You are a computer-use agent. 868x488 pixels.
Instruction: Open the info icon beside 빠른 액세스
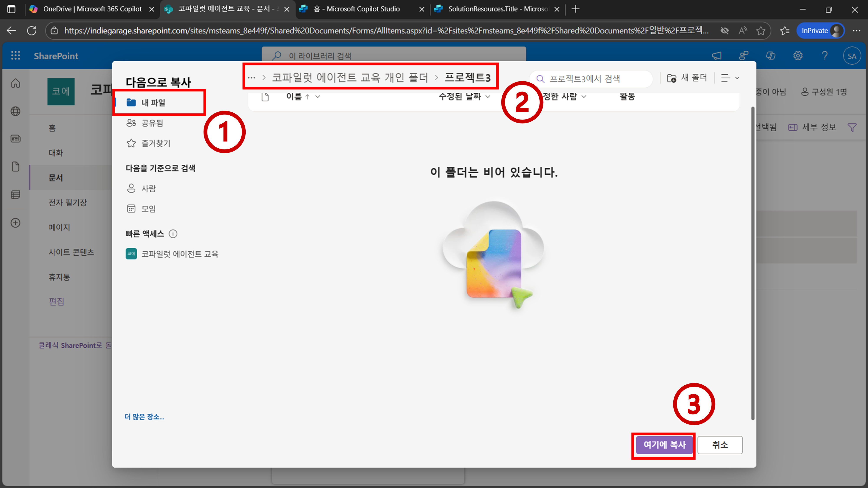173,234
